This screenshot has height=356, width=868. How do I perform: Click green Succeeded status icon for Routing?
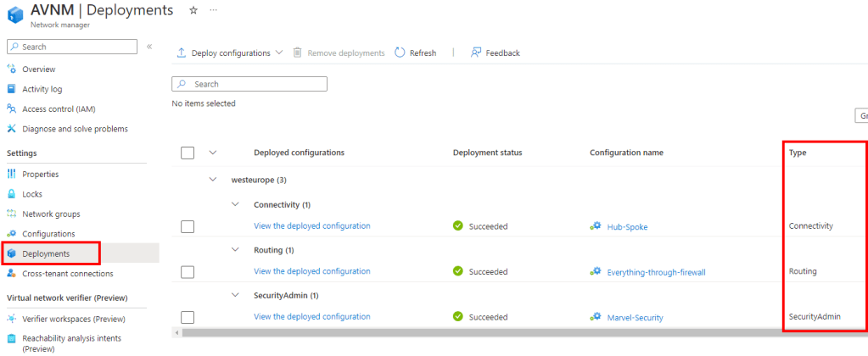click(458, 271)
